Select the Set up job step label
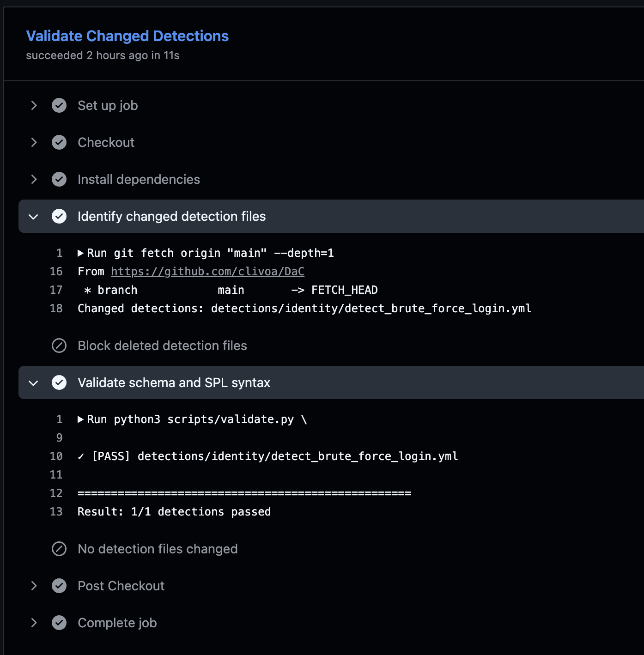Screen dimensions: 644x655 108,105
